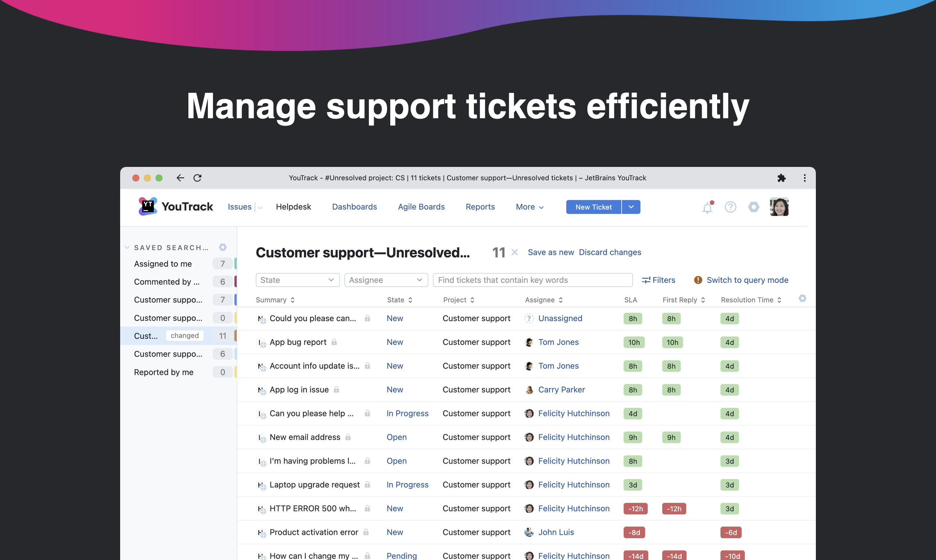Screen dimensions: 936x560
Task: Click Save as new link
Action: [x=551, y=252]
